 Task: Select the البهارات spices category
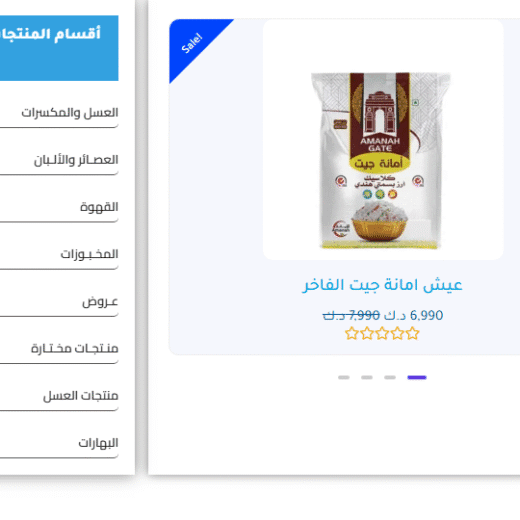coord(98,443)
